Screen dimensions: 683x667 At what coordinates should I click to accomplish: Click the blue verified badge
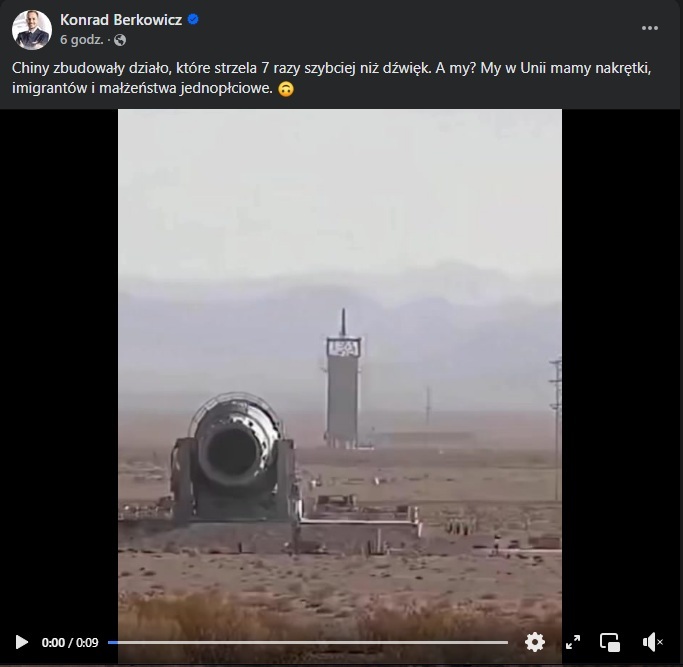tap(193, 20)
